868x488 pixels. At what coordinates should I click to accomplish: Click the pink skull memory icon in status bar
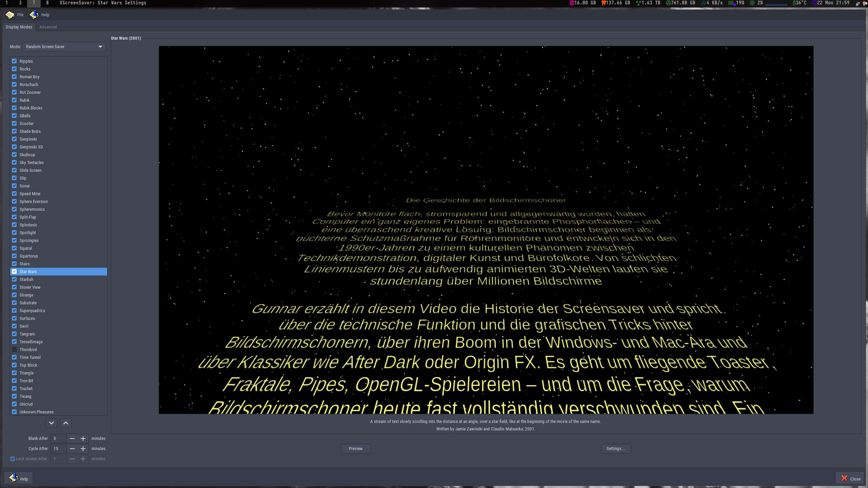pyautogui.click(x=572, y=3)
